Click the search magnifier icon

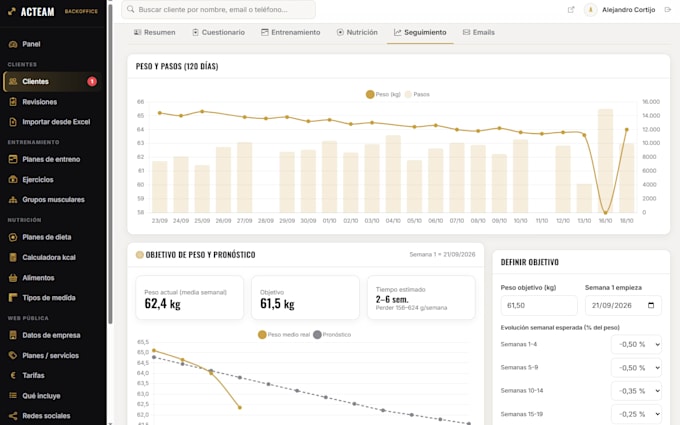pos(131,9)
